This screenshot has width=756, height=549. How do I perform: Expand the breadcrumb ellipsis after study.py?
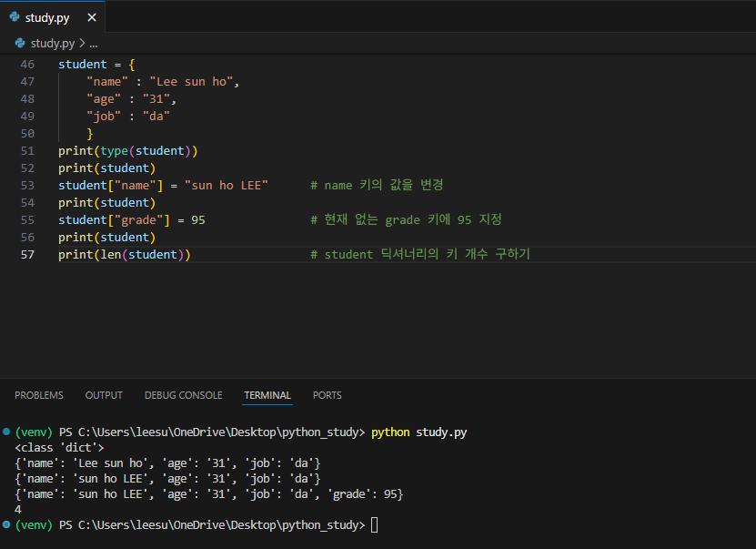coord(94,44)
